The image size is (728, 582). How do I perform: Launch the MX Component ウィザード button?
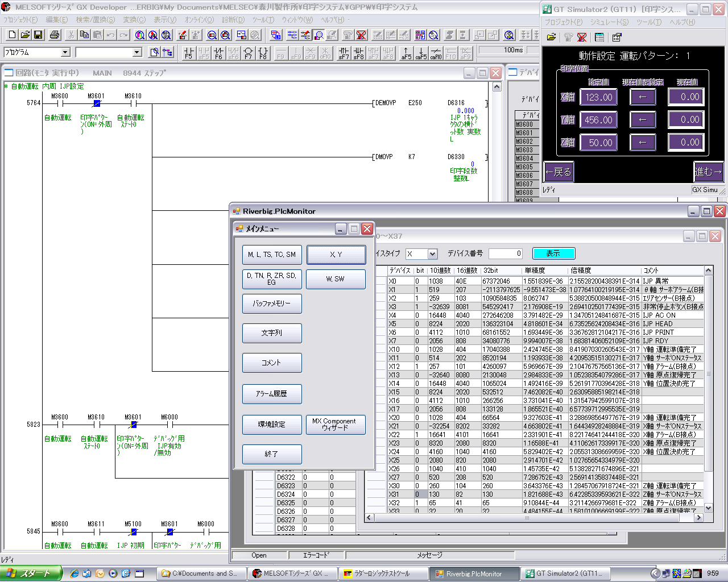click(x=336, y=425)
